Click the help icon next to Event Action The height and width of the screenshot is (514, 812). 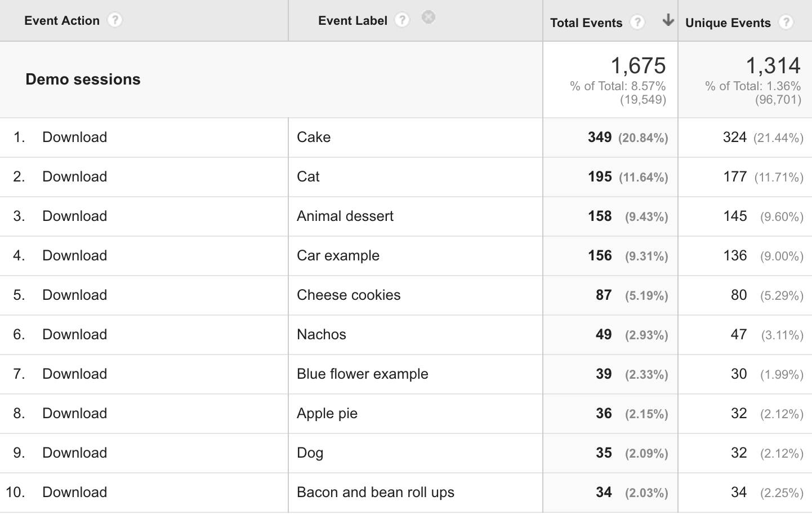tap(115, 20)
